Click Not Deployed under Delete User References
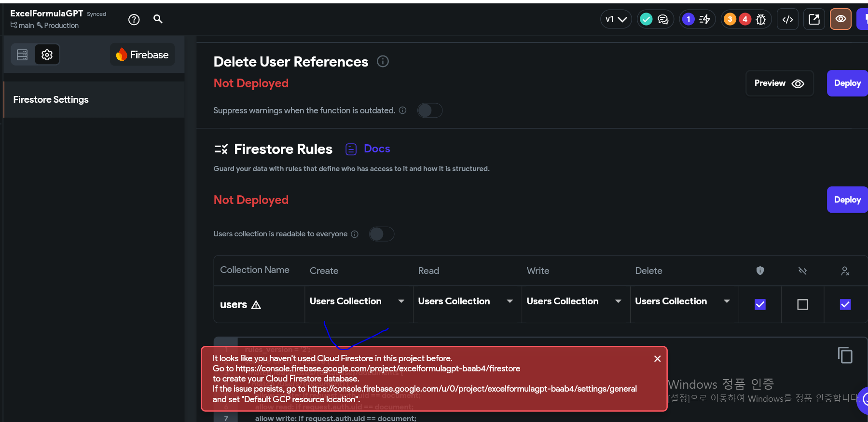This screenshot has width=868, height=422. (251, 83)
